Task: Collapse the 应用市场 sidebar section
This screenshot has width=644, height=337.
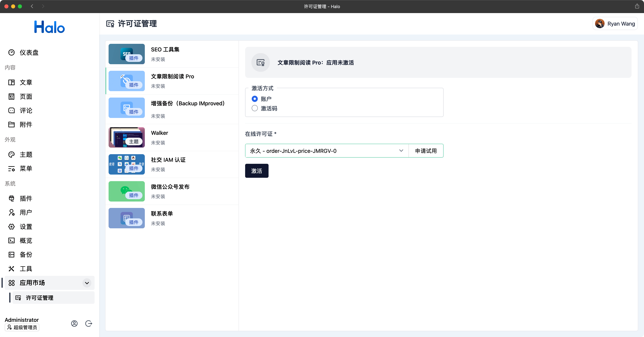Action: click(x=87, y=283)
